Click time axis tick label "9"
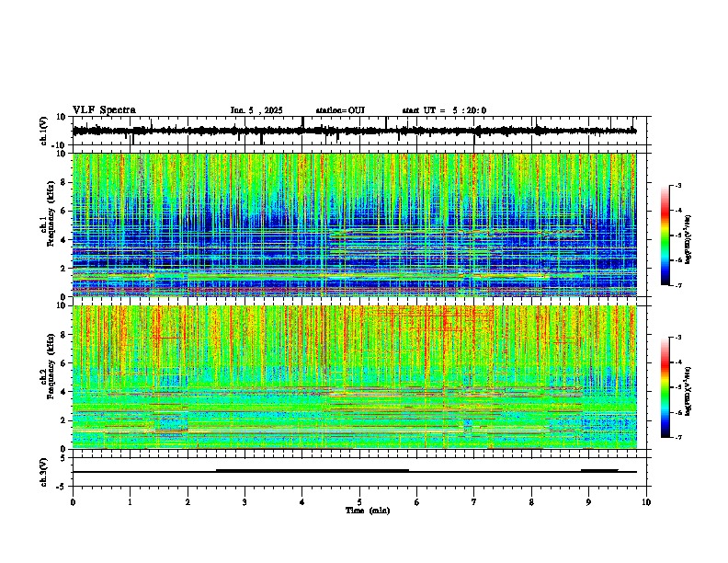 (588, 502)
